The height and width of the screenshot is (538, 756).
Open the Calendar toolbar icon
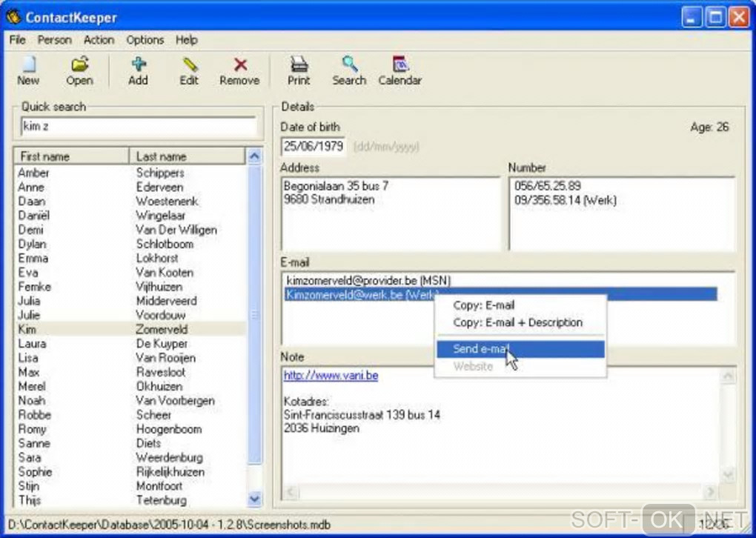399,70
